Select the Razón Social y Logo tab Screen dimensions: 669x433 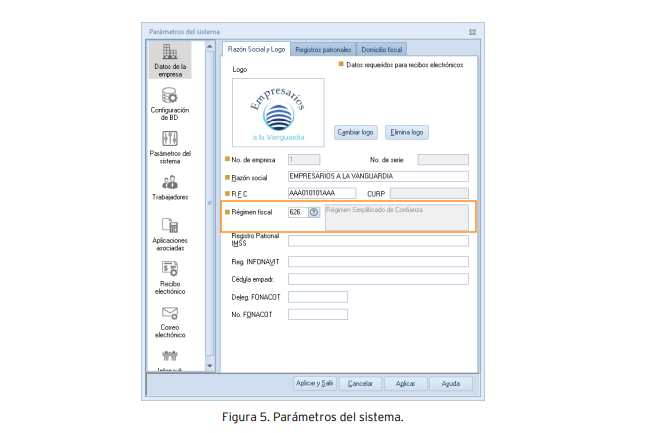pyautogui.click(x=256, y=49)
